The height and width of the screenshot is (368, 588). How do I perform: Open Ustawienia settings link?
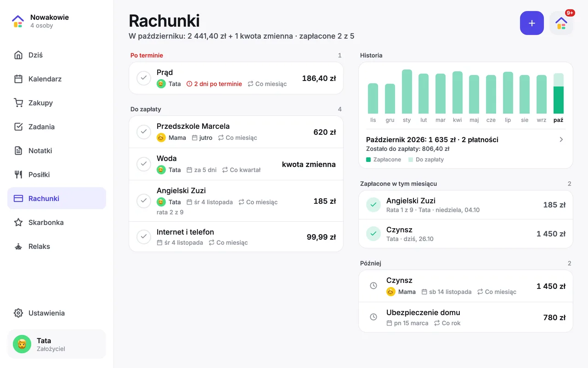coord(57,313)
